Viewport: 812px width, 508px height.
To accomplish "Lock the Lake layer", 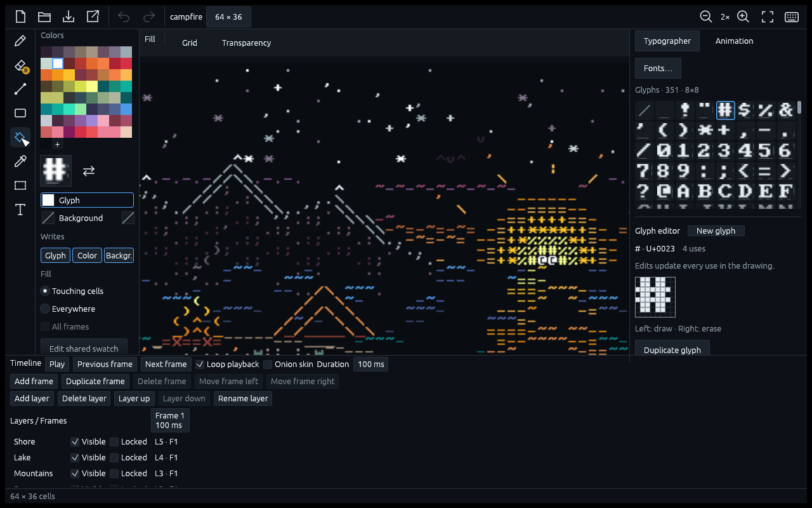I will (128, 457).
